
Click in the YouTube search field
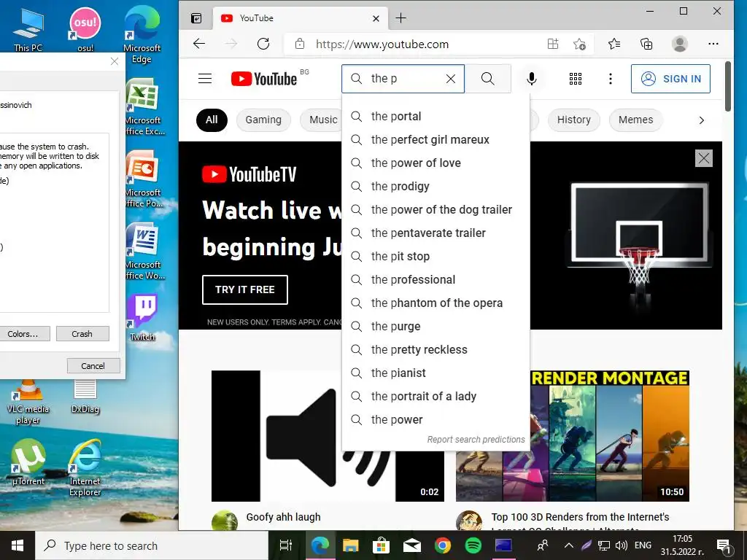tap(403, 79)
